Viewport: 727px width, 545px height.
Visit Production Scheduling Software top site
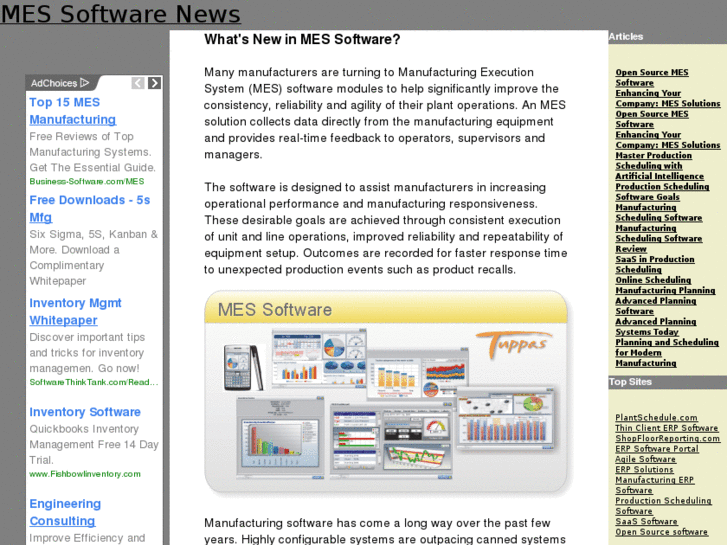coord(663,506)
